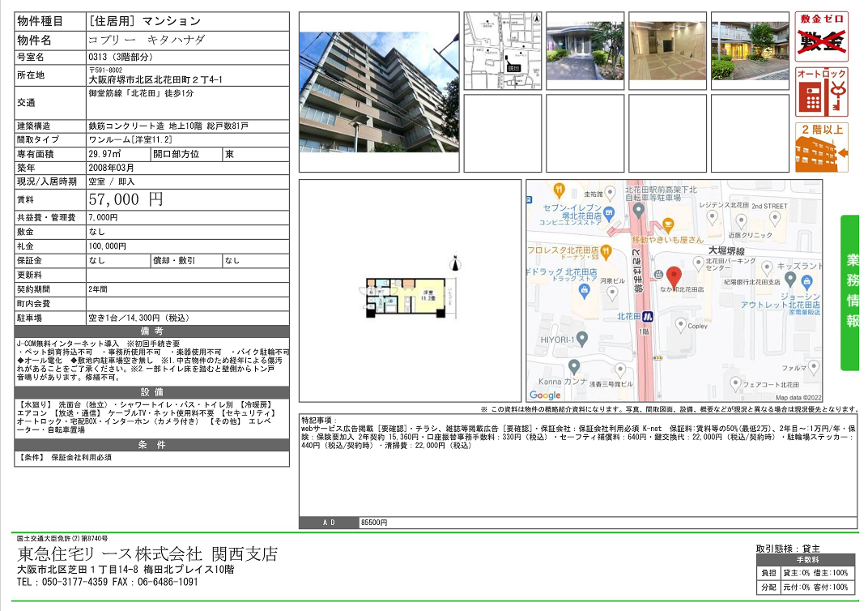Click the room number 0313（3階部分）
The image size is (868, 611).
(x=121, y=57)
